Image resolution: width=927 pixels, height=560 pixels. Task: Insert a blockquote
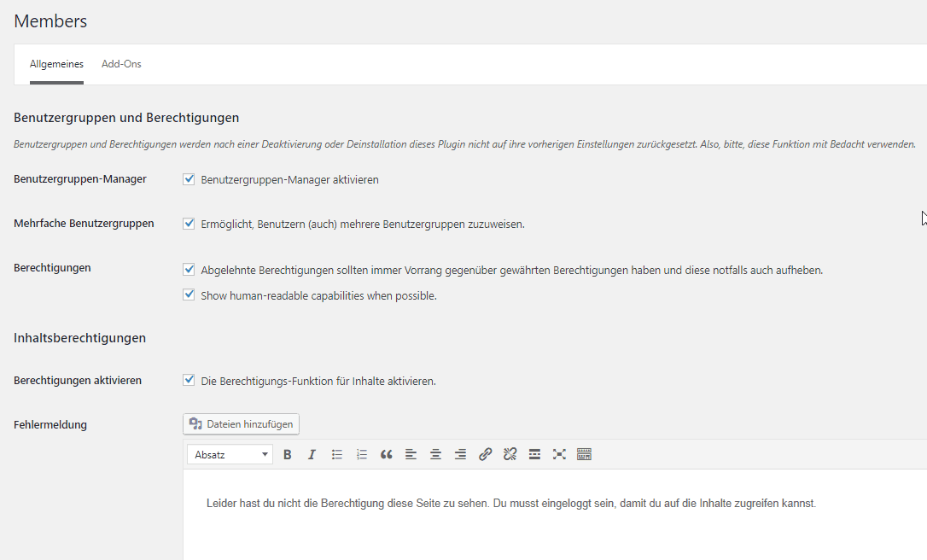click(x=386, y=453)
